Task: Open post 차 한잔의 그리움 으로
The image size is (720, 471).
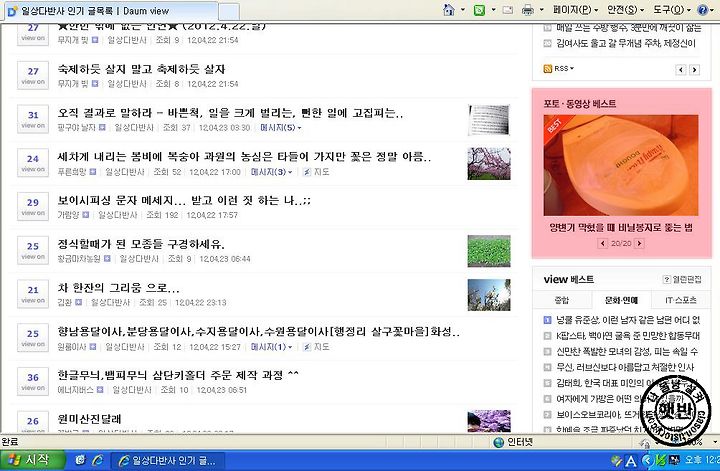Action: (118, 288)
